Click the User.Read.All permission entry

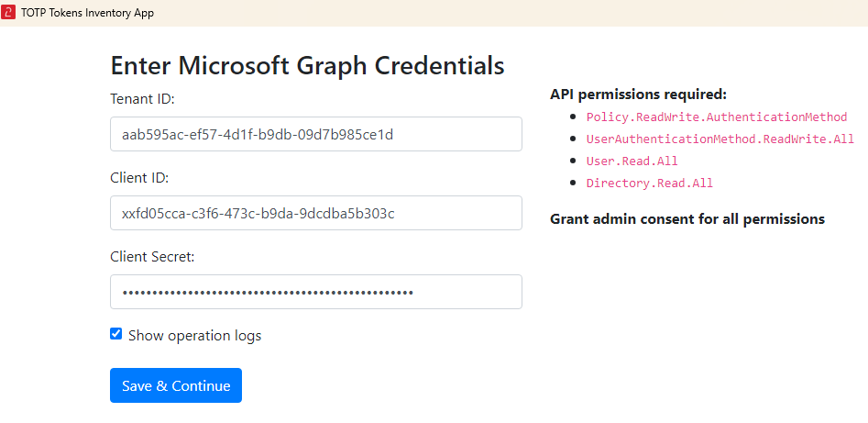click(x=632, y=161)
